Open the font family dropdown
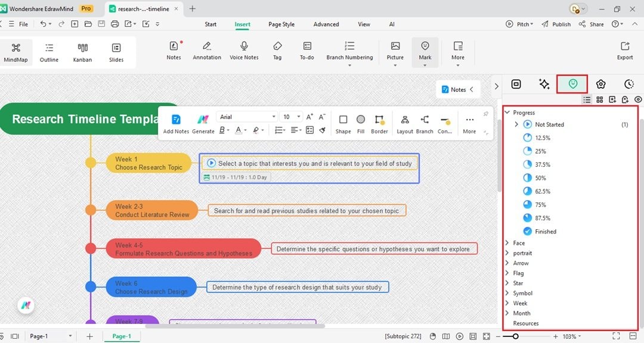The height and width of the screenshot is (343, 644). [247, 116]
